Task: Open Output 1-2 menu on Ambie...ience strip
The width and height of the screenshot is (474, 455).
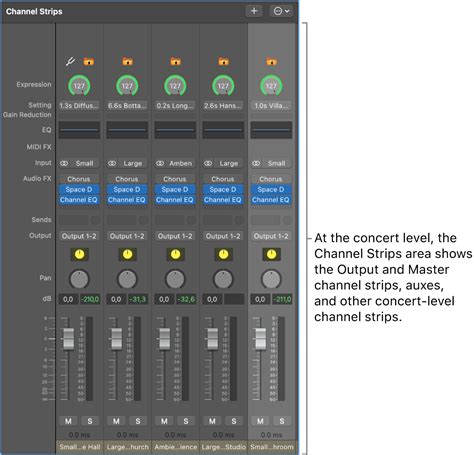Action: tap(175, 236)
